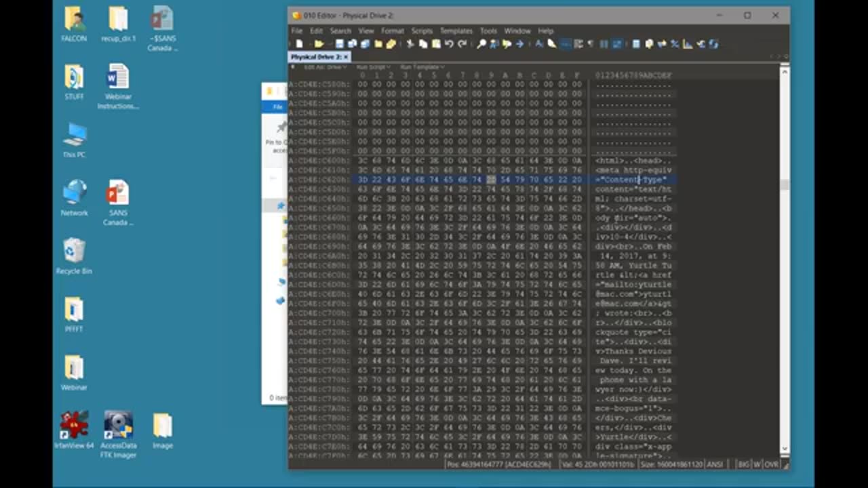Image resolution: width=868 pixels, height=488 pixels.
Task: Toggle BIG endian indicator in status bar
Action: (x=744, y=464)
